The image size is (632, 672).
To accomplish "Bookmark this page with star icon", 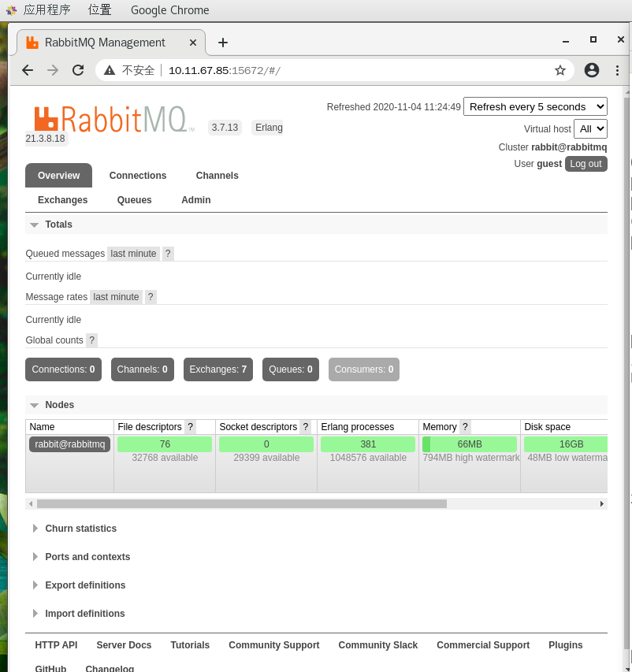I will tap(560, 70).
